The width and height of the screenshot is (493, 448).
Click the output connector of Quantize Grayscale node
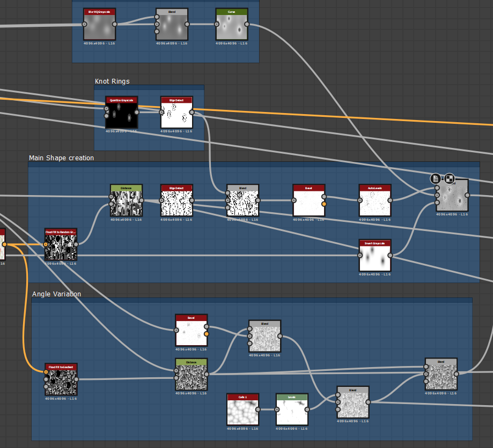tap(136, 112)
